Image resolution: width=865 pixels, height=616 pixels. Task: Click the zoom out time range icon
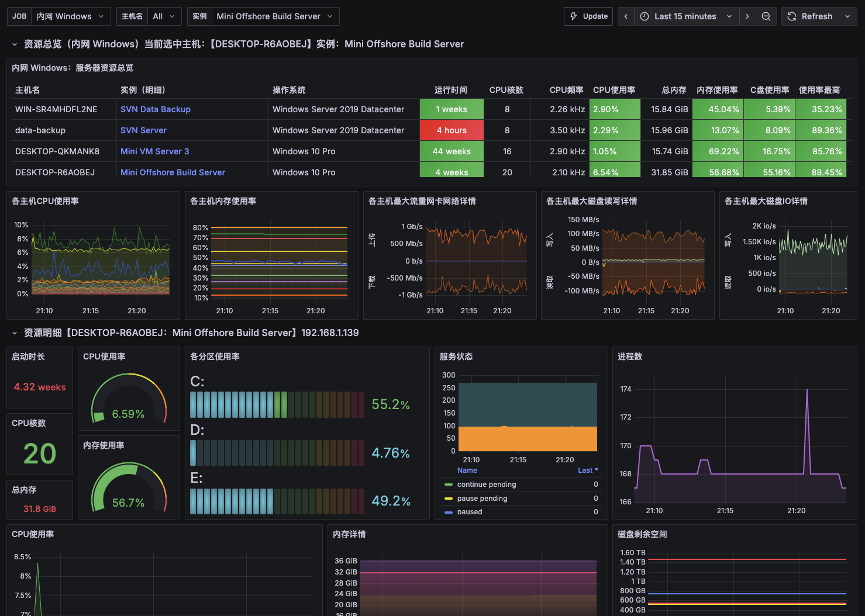pos(766,16)
